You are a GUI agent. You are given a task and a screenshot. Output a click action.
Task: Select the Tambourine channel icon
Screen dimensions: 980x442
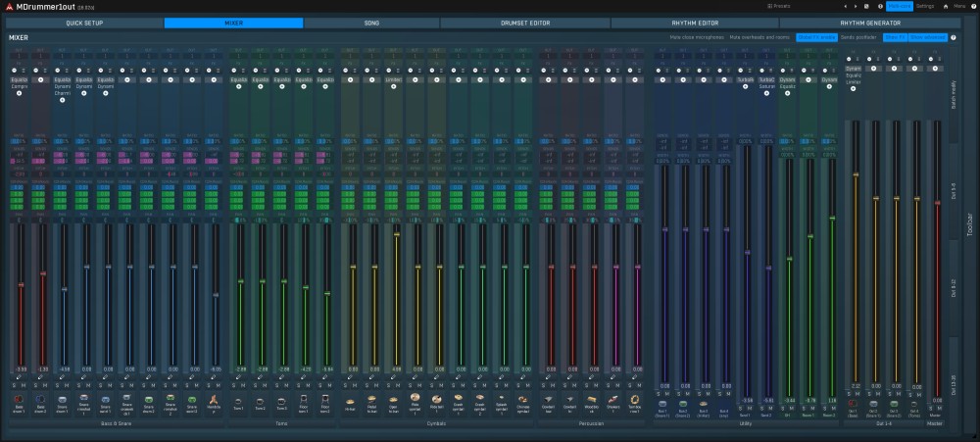636,401
